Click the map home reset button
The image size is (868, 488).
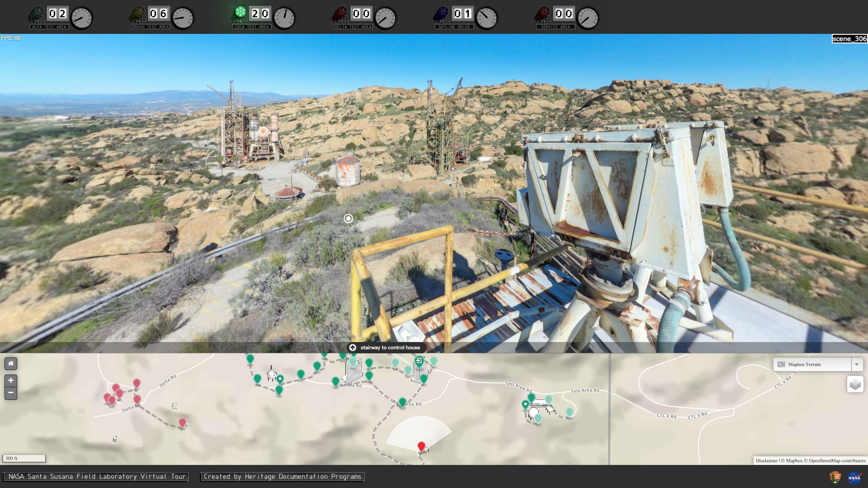click(11, 364)
